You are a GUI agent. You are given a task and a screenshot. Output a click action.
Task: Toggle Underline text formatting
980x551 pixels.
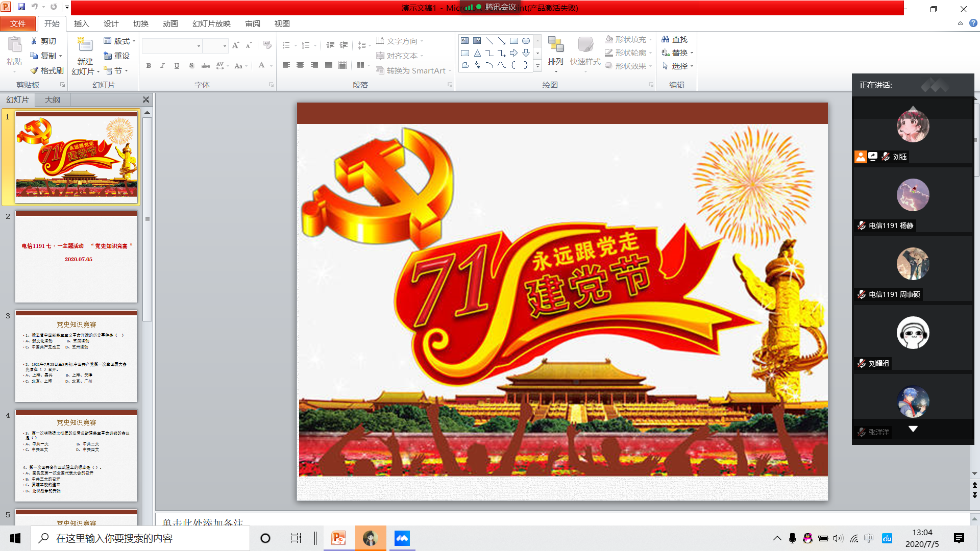point(177,65)
